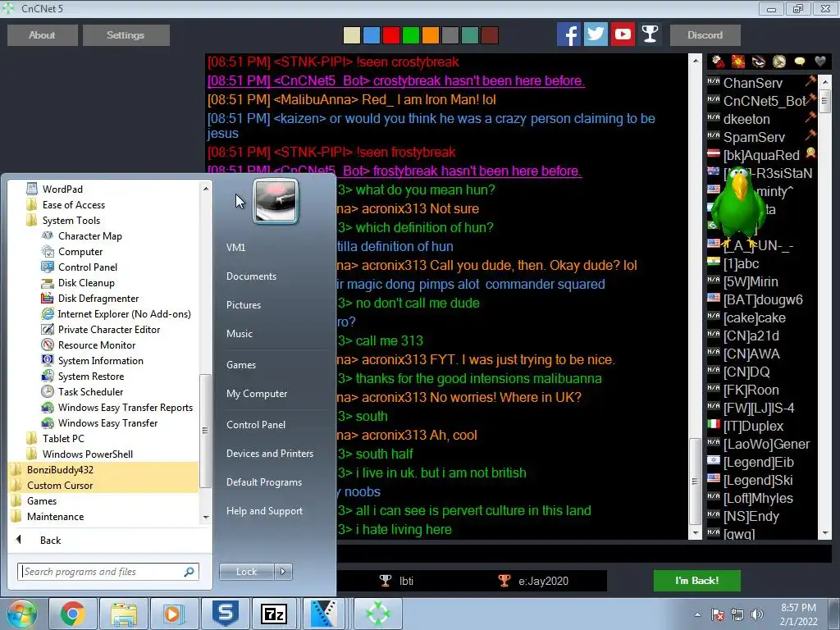
Task: Expand the Custom Cursor folder
Action: [60, 486]
